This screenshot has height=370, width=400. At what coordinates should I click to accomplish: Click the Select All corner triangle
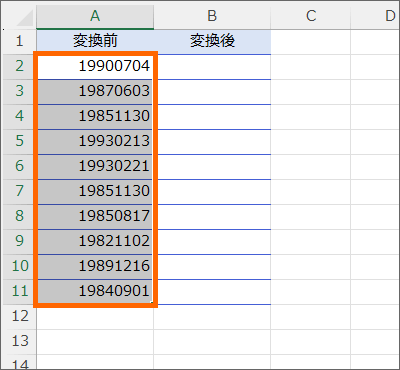point(25,19)
